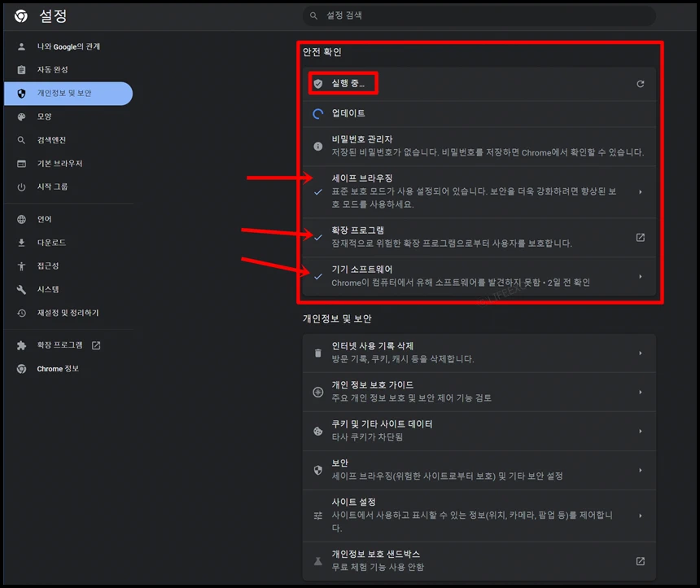Screen dimensions: 700x588
Task: Open the 시스템 section
Action: tap(68, 290)
